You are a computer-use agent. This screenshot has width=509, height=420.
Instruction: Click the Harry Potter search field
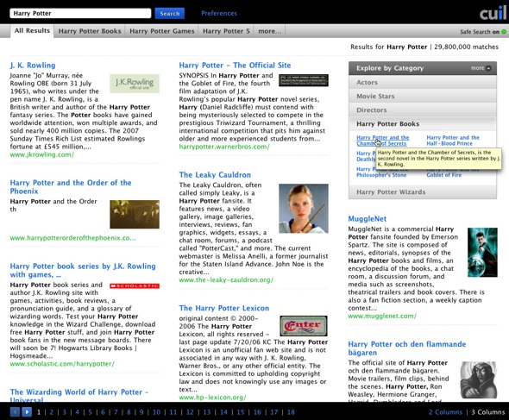click(x=80, y=13)
